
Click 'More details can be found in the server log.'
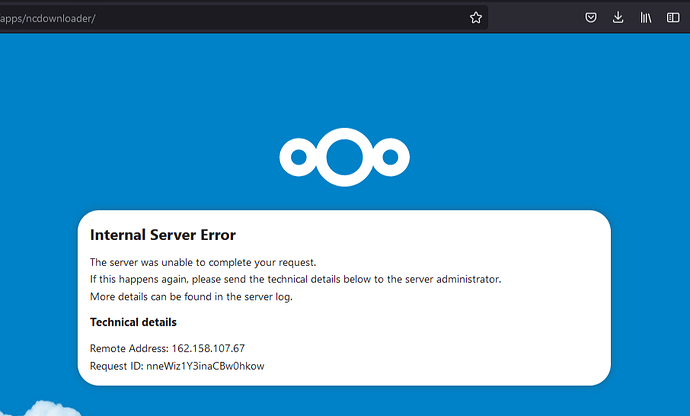191,297
